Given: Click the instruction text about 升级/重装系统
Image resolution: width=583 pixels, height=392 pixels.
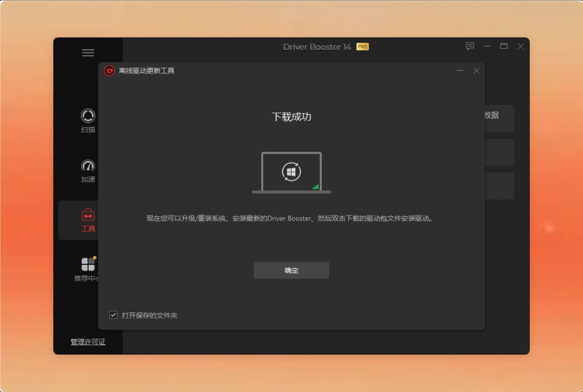Looking at the screenshot, I should pyautogui.click(x=290, y=218).
